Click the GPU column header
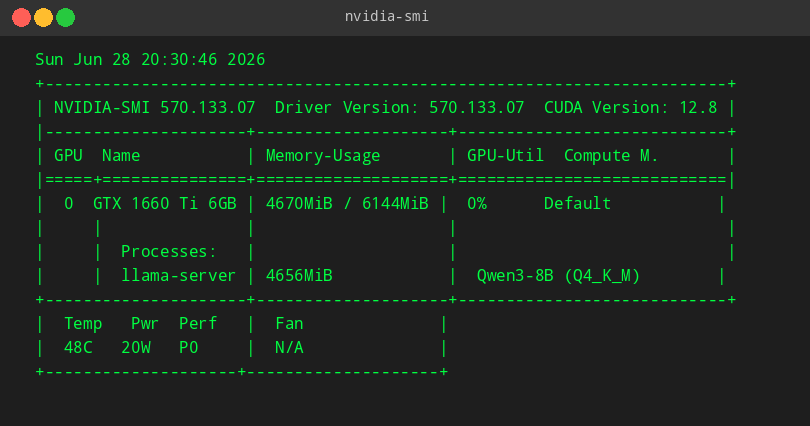 (x=68, y=155)
